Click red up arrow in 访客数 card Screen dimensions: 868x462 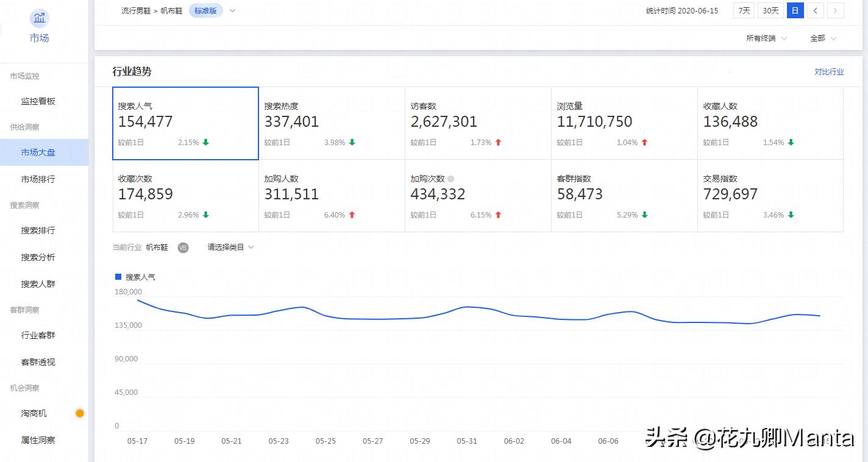(x=498, y=143)
